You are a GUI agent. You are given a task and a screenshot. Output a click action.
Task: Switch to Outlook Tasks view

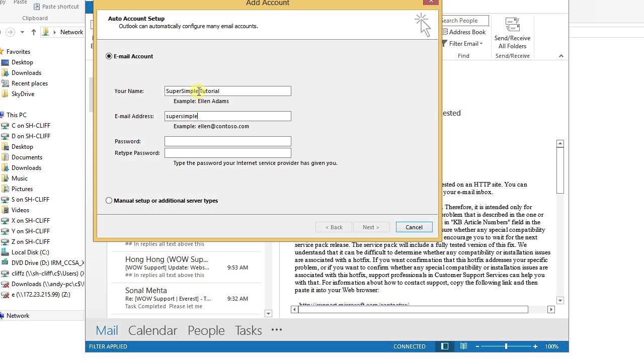click(248, 330)
